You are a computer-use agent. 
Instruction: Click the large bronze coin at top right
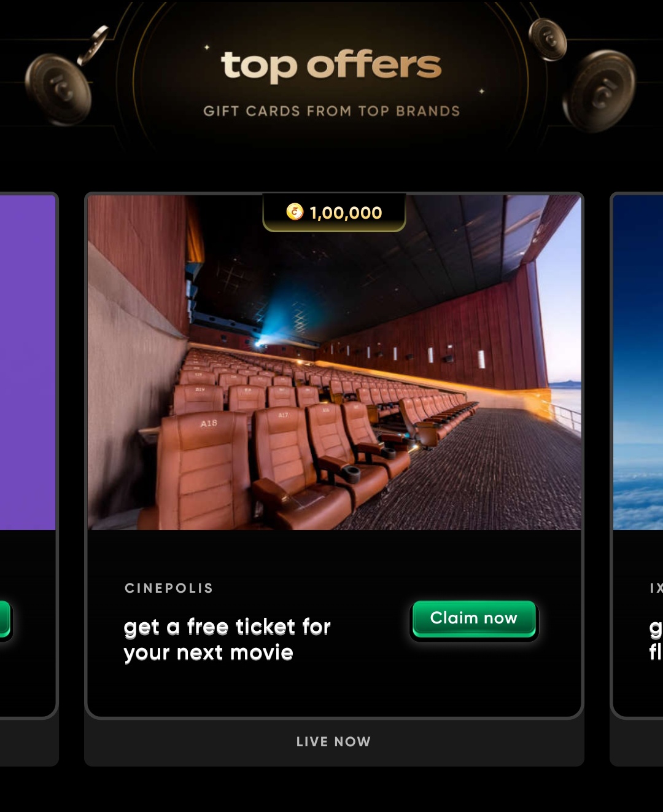[x=599, y=91]
